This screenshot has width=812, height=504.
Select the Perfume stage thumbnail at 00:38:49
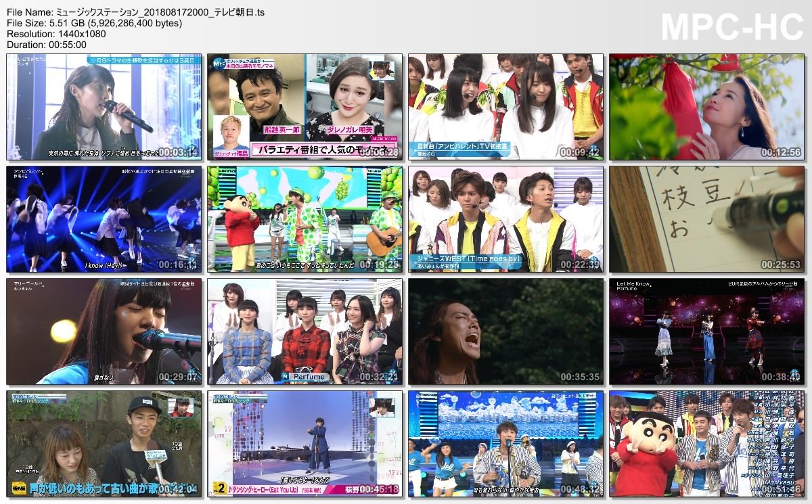coord(706,331)
